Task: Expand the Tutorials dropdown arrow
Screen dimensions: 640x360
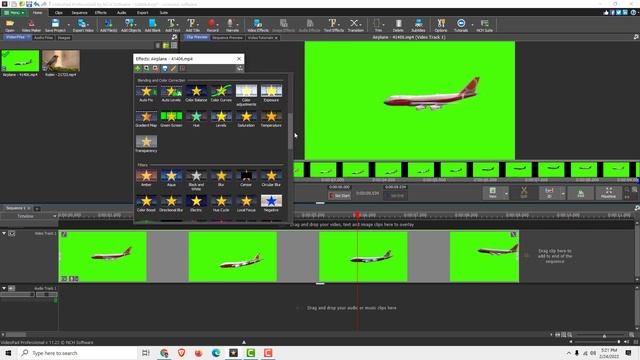Action: 472,25
